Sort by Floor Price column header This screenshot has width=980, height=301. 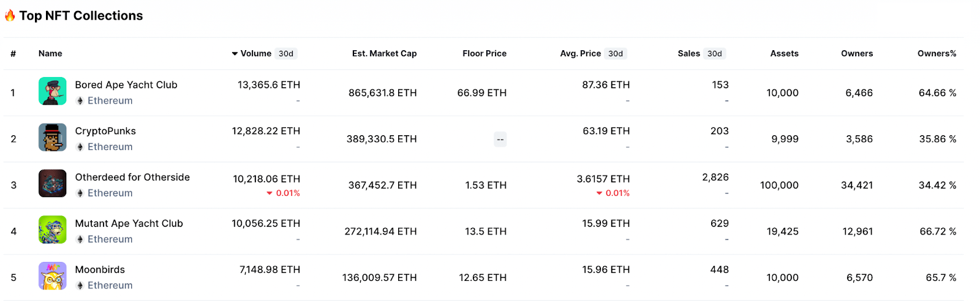tap(484, 54)
